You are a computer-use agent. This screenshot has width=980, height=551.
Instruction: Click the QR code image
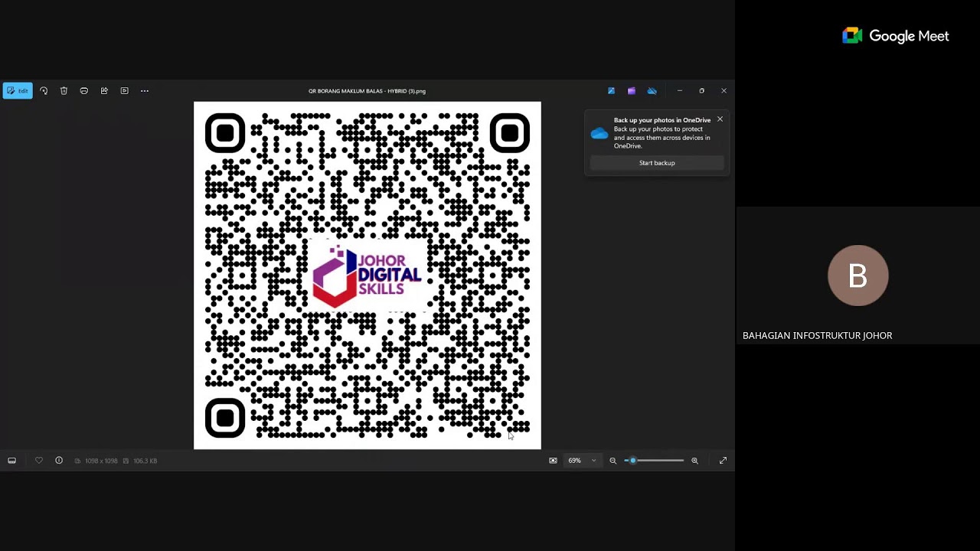tap(367, 275)
